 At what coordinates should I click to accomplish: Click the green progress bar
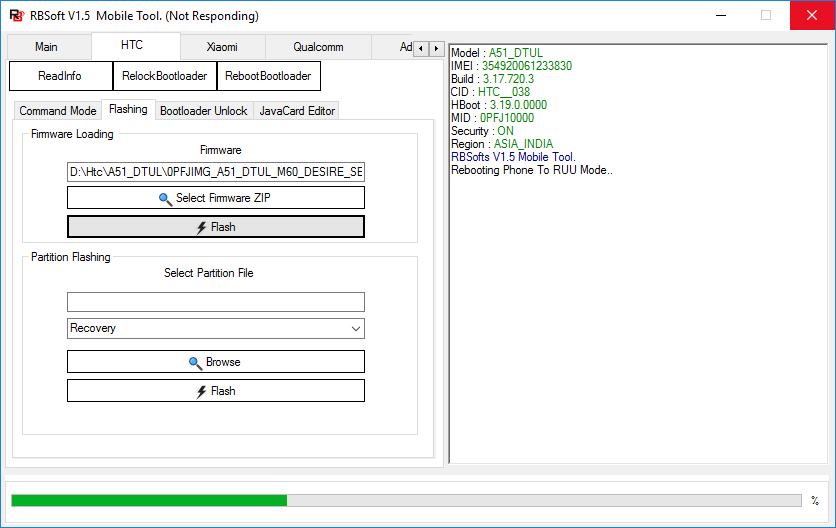point(406,500)
